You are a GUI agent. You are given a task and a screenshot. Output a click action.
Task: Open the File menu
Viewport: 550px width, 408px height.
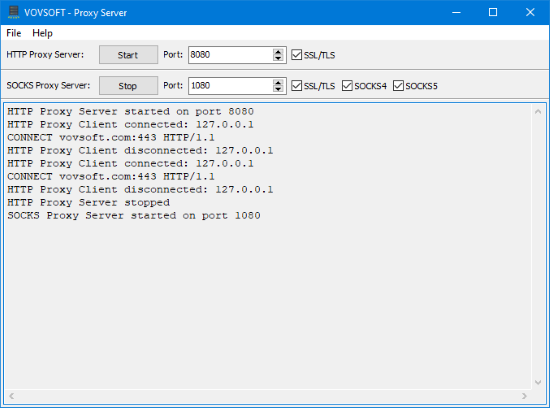point(14,33)
